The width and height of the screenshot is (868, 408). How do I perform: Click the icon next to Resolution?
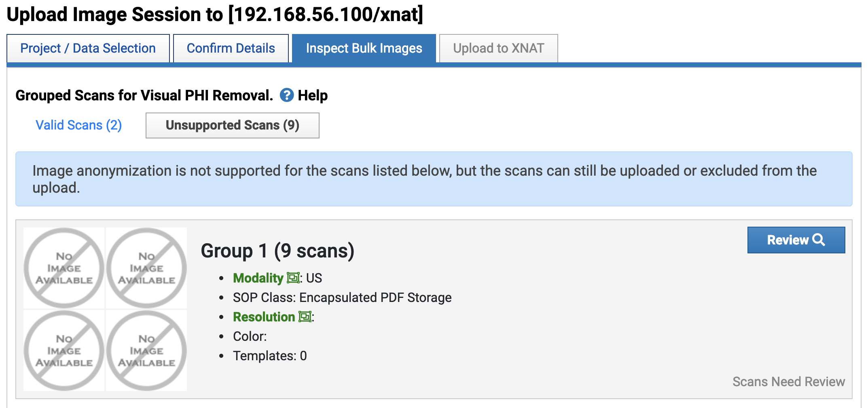tap(305, 317)
